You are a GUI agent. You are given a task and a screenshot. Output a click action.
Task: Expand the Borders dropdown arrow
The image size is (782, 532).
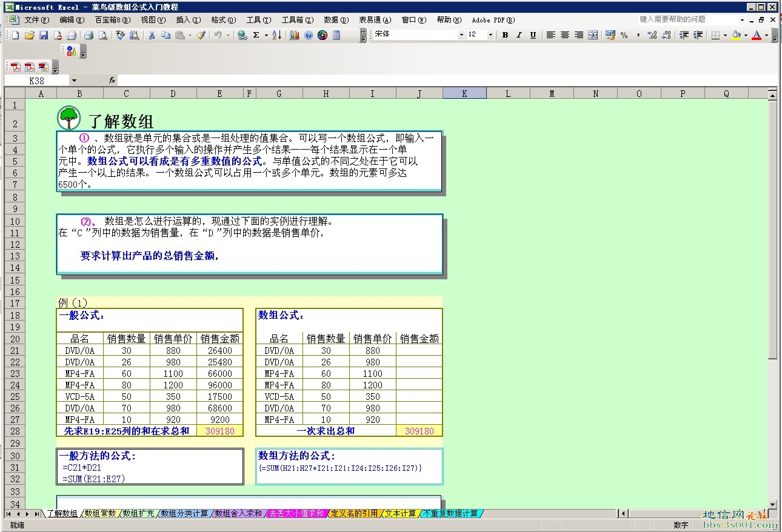(x=725, y=35)
